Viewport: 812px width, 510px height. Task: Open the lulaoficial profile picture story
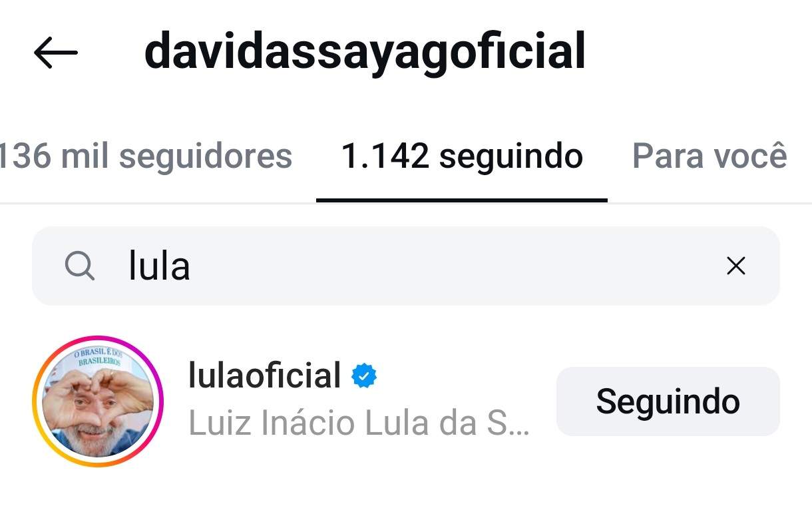[98, 401]
